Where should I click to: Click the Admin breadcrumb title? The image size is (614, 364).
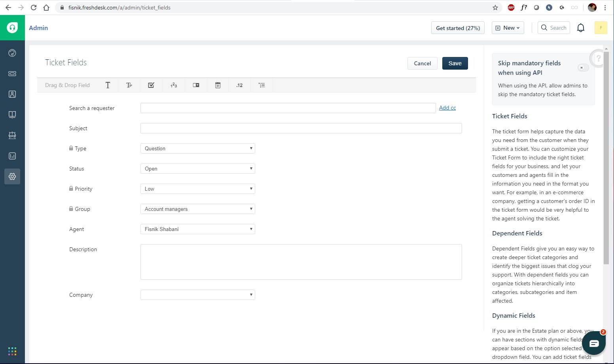[x=38, y=28]
